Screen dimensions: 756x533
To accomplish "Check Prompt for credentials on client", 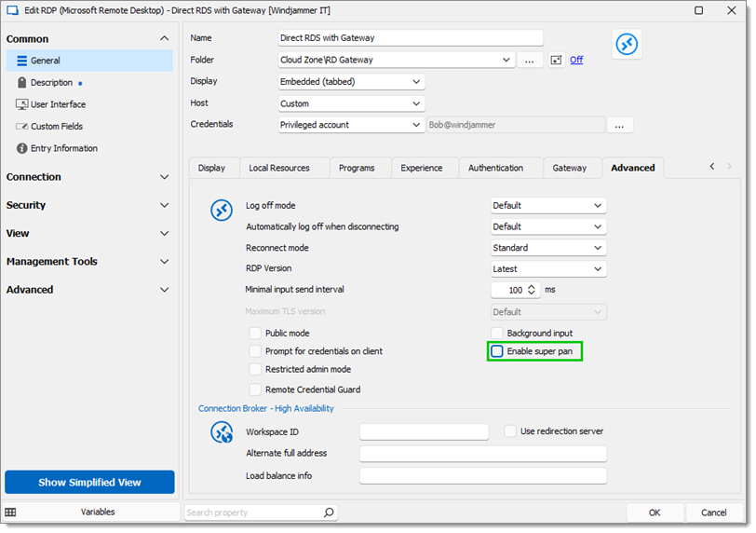I will point(255,351).
